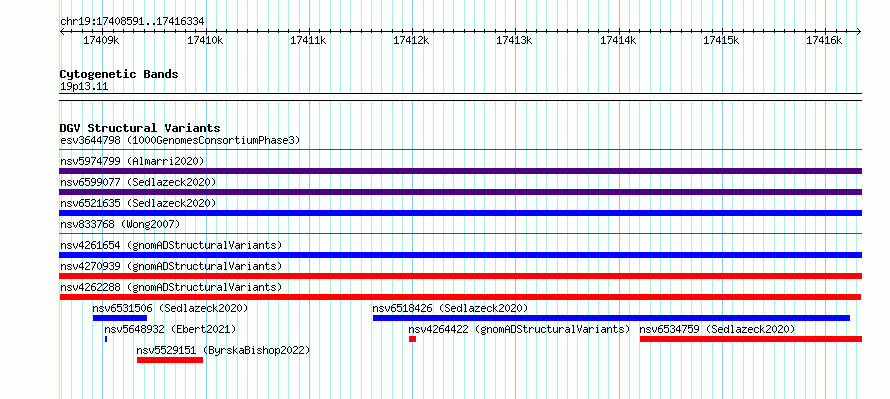Screen dimensions: 890x399
Task: Select the nsv5529151 red bar
Action: [170, 360]
